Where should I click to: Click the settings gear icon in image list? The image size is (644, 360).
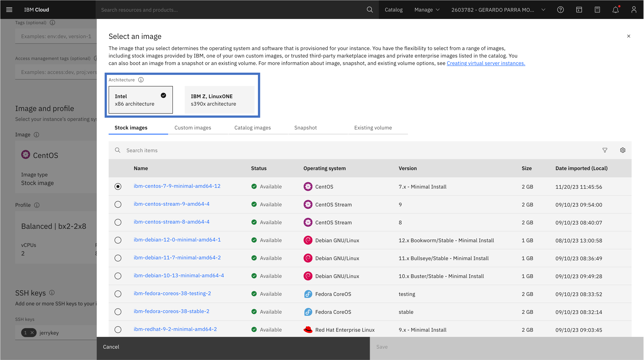pos(623,150)
